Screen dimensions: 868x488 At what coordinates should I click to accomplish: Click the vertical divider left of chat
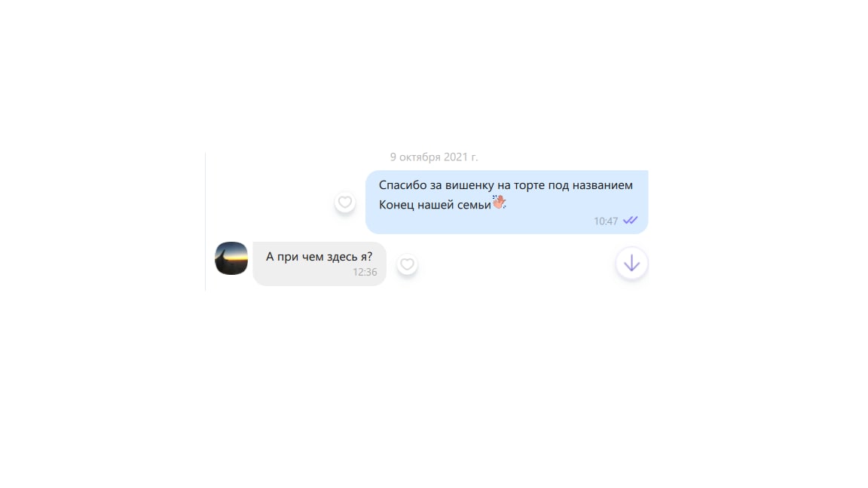coord(206,221)
